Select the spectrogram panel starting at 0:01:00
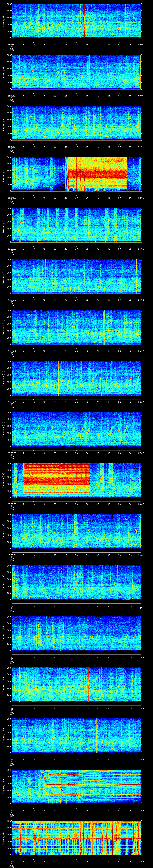This screenshot has height=868, width=153. click(x=77, y=685)
